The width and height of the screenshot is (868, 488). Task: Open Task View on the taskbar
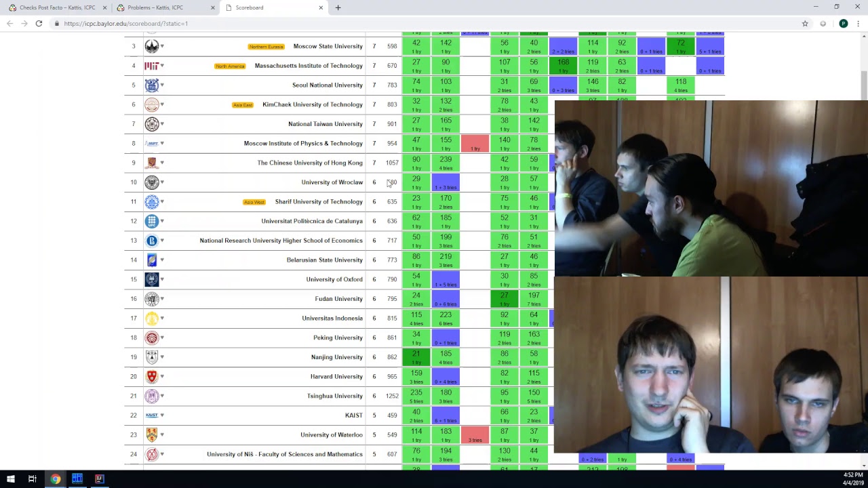point(32,479)
